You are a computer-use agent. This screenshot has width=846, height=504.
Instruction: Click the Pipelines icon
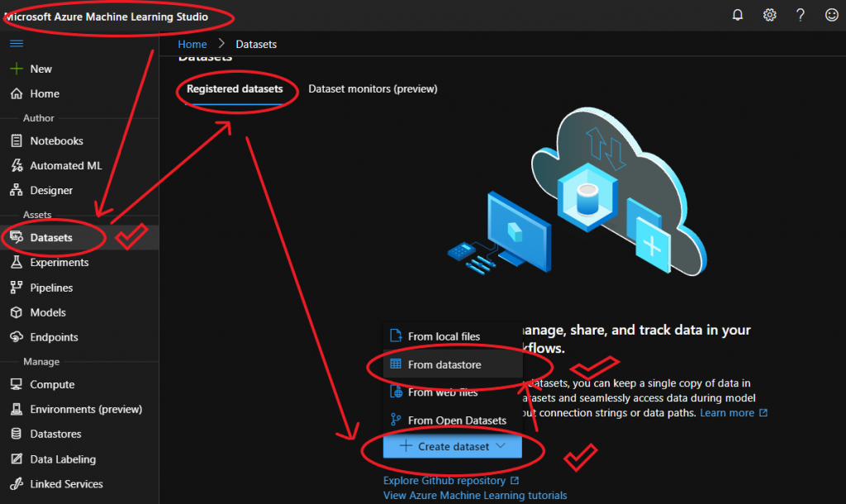pyautogui.click(x=17, y=288)
